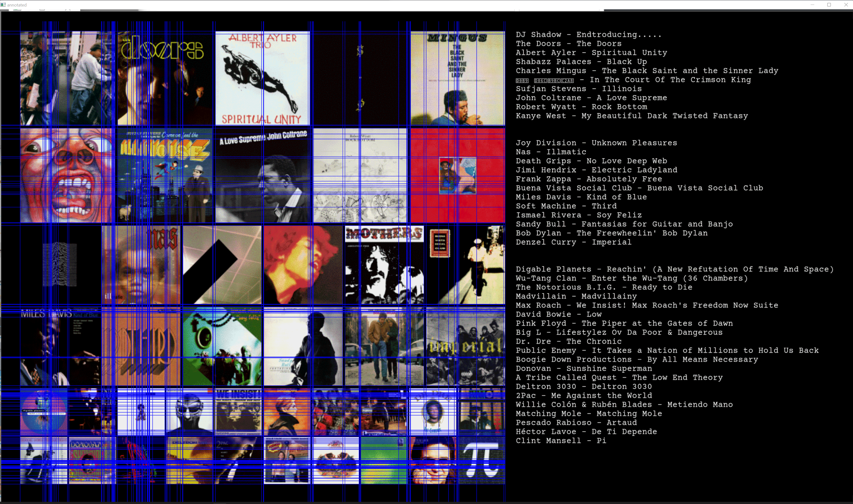Select 'Robert Wyatt - Rock Bottom' text

[581, 107]
